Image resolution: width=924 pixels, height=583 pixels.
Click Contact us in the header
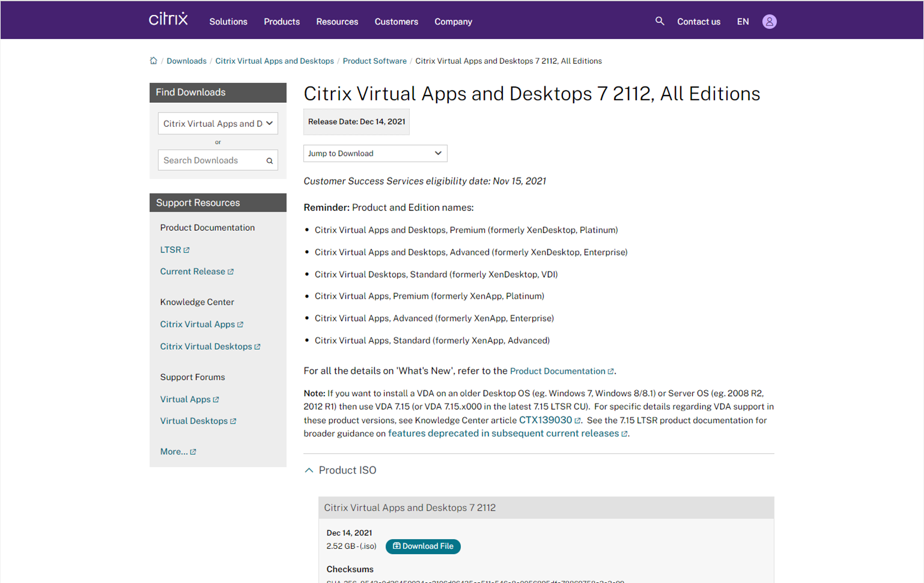699,22
